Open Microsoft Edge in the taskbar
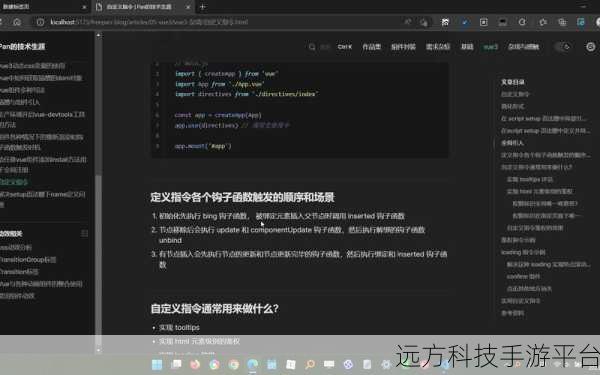 (x=253, y=365)
